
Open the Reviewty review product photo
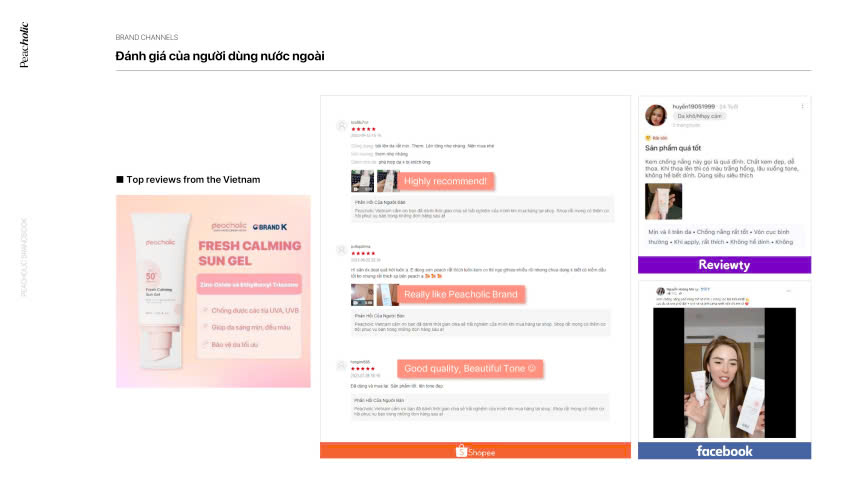pyautogui.click(x=664, y=202)
